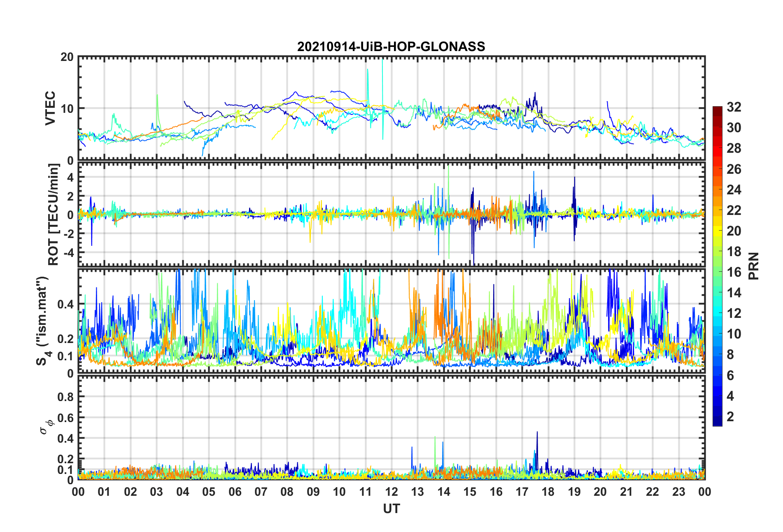
Task: Select colorbar tick label 2
Action: 730,416
